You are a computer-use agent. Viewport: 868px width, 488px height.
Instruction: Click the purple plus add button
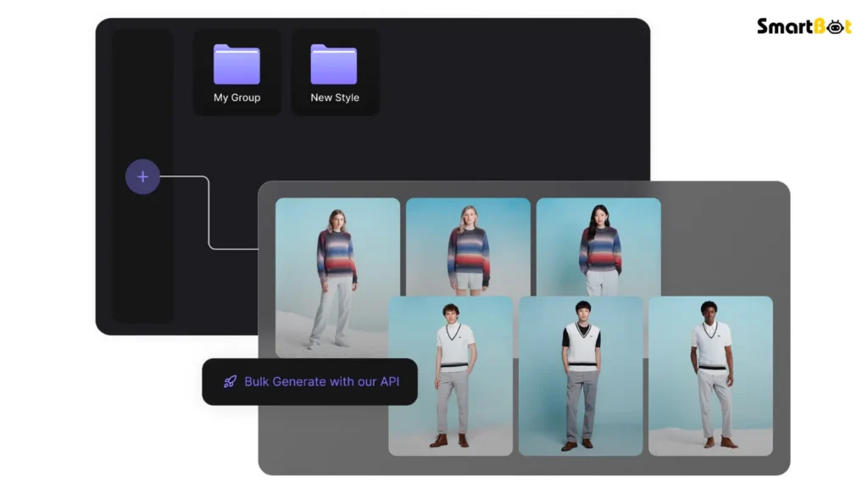pos(142,177)
